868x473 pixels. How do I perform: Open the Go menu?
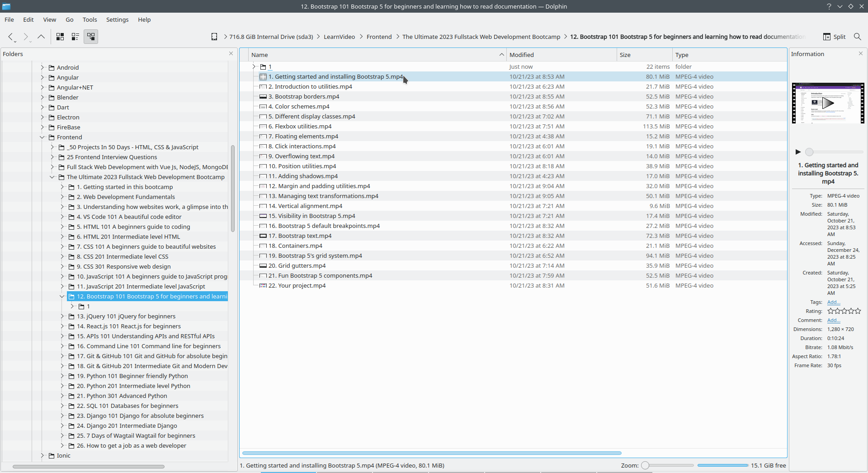pyautogui.click(x=70, y=19)
